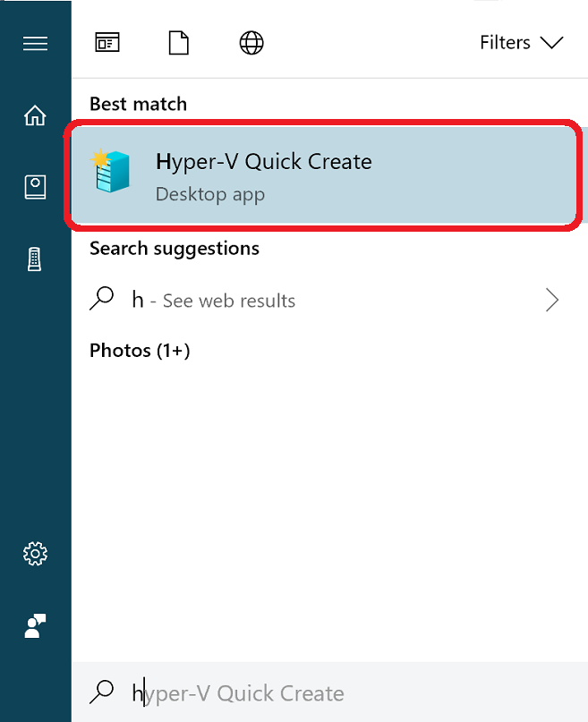This screenshot has height=722, width=588.
Task: Click the search icon next to suggestion 'h'
Action: point(101,299)
